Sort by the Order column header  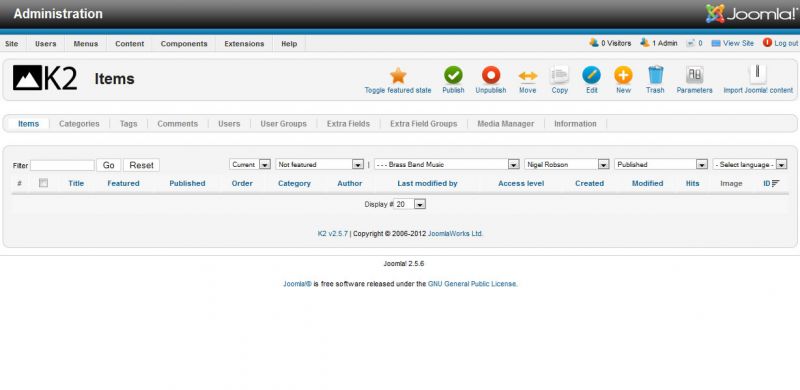point(242,183)
